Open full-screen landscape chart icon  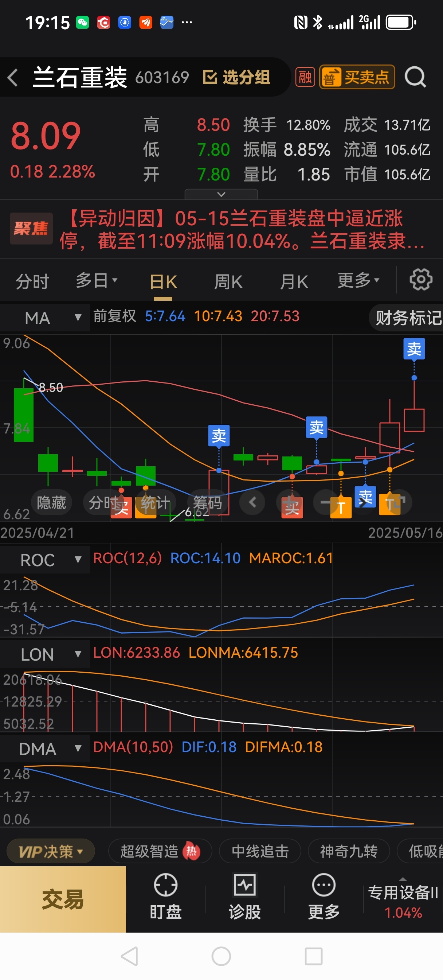pos(399,502)
